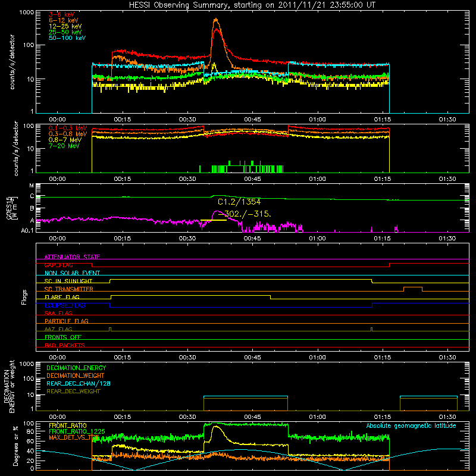The image size is (476, 476).
Task: Select the '50-100 keV' legend label
Action: pyautogui.click(x=67, y=38)
